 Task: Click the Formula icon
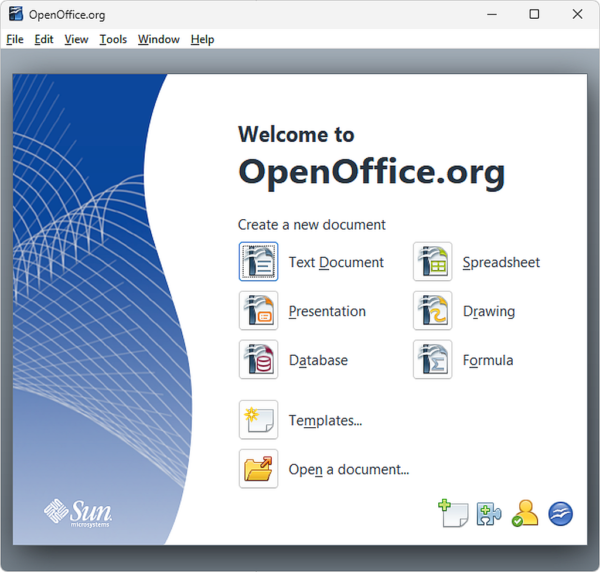click(432, 360)
